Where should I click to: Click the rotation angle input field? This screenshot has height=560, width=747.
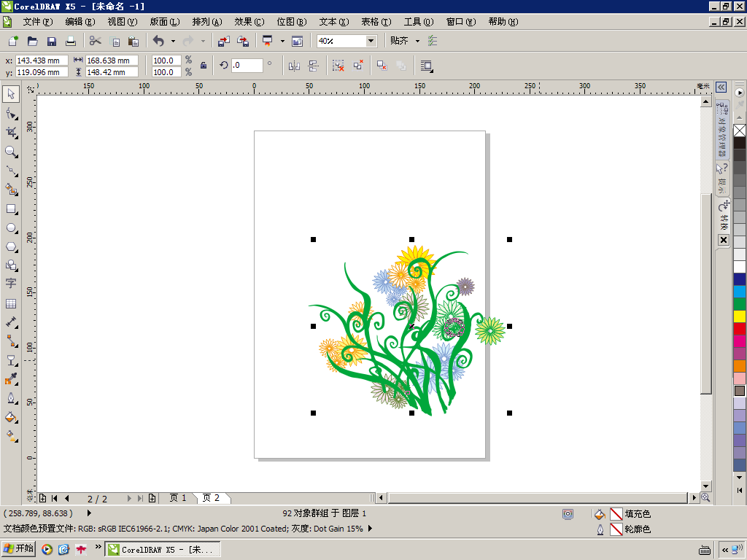pos(247,66)
